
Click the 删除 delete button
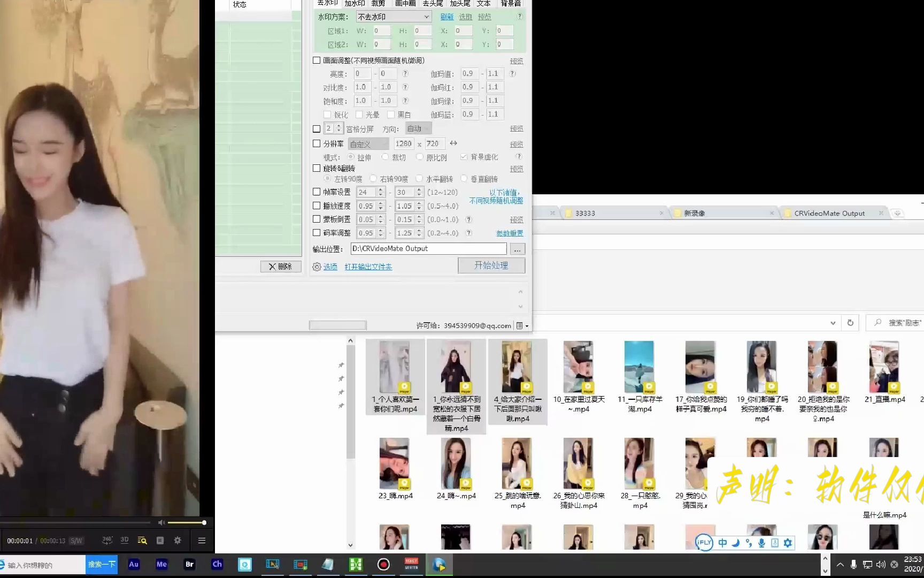pos(281,267)
